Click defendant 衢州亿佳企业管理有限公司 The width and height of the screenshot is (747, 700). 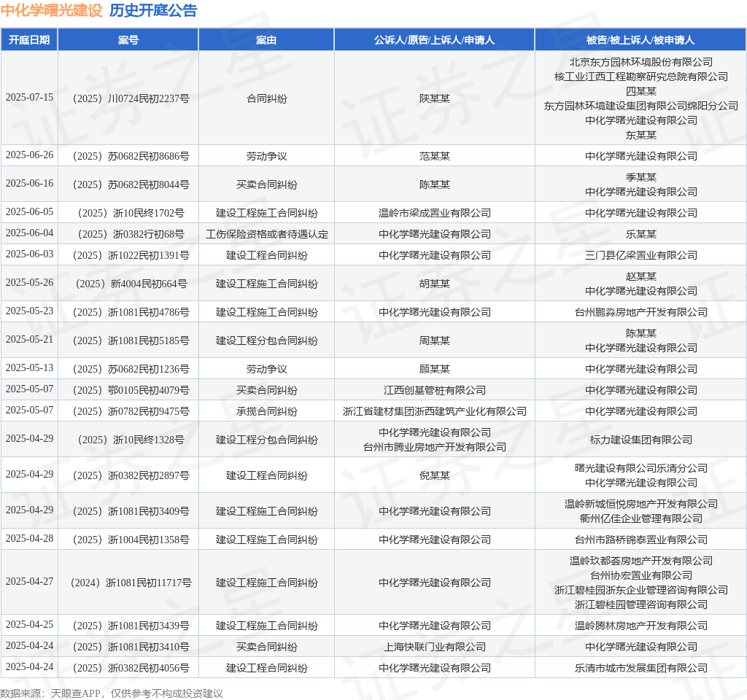pyautogui.click(x=641, y=518)
